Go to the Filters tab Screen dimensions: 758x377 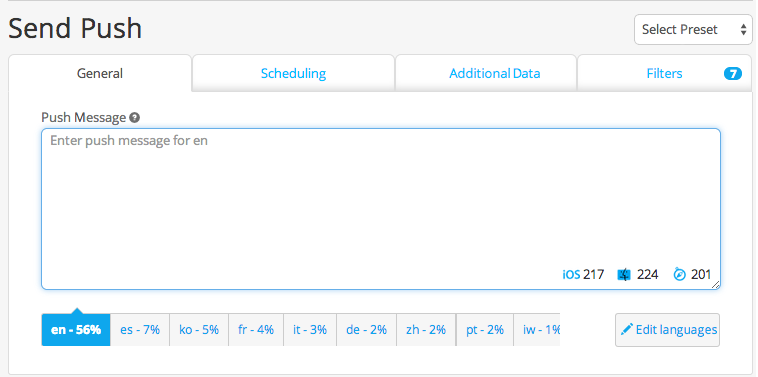[665, 73]
